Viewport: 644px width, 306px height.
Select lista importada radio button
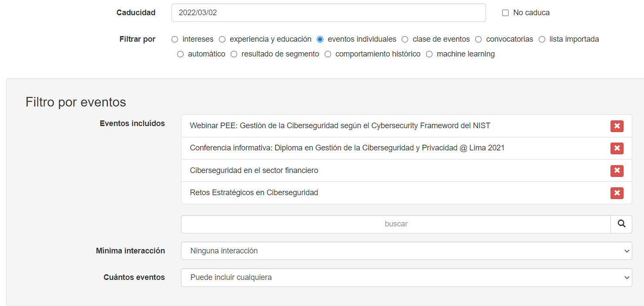point(542,39)
